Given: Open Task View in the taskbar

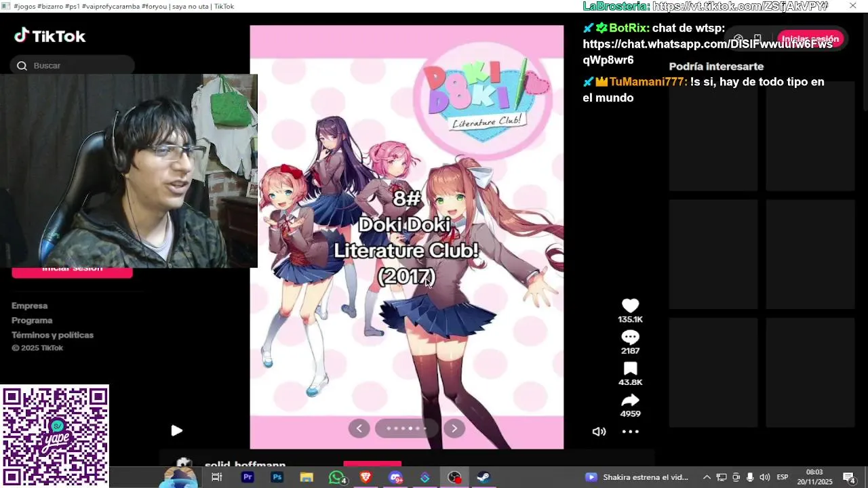Looking at the screenshot, I should coord(217,477).
